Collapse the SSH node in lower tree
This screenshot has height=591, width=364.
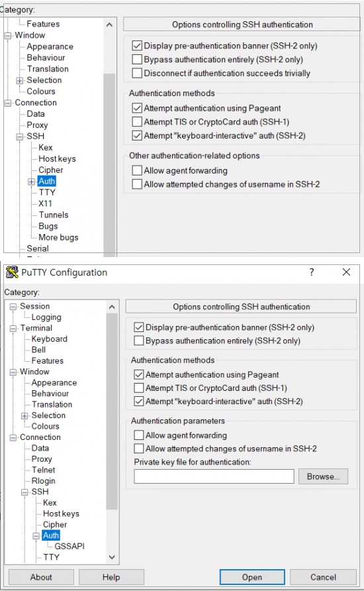[25, 493]
